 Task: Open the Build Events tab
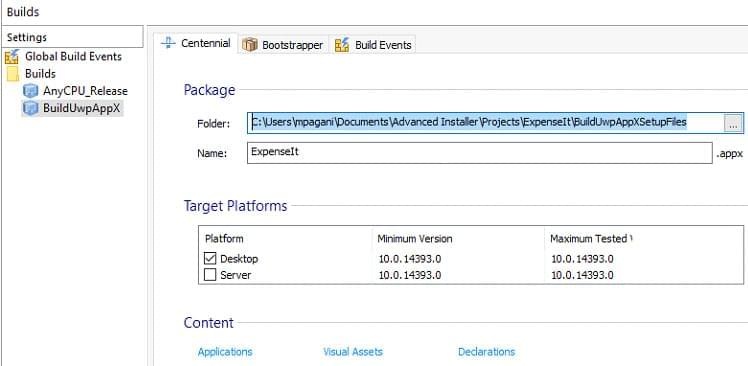coord(374,45)
